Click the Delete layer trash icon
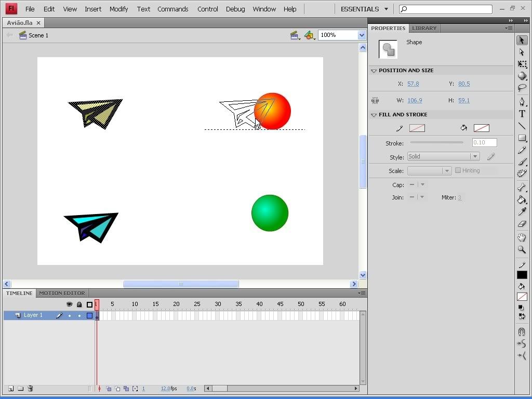The image size is (532, 399). (x=30, y=389)
